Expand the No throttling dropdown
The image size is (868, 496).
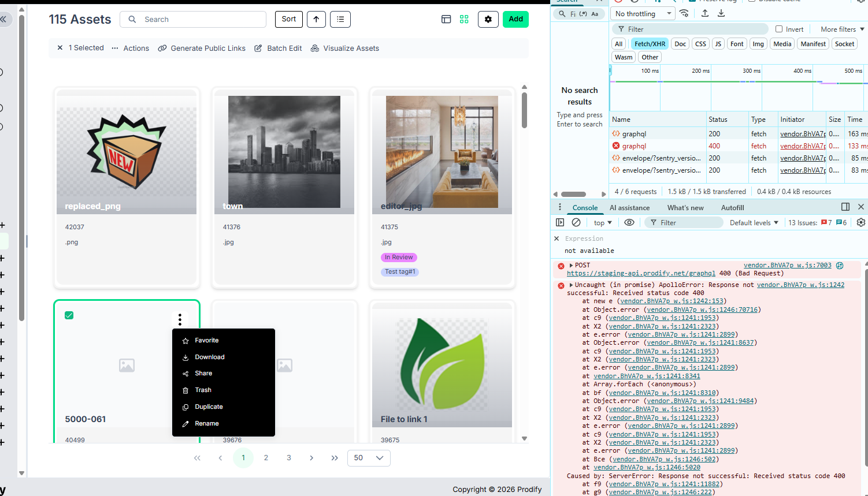(644, 13)
